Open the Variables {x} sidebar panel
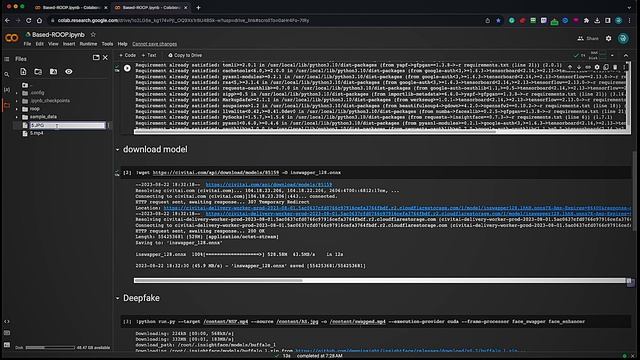This screenshot has width=640, height=360. click(x=7, y=90)
